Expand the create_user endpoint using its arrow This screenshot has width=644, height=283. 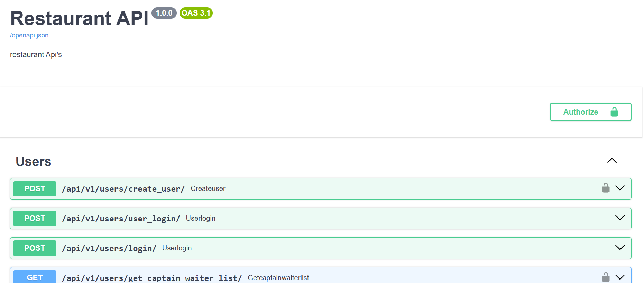tap(620, 188)
